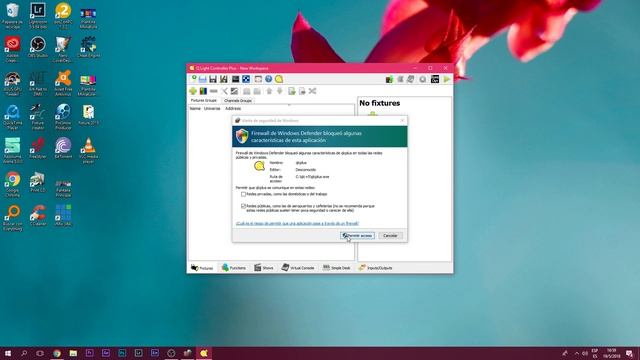
Task: Open the notification center in tray
Action: [629, 353]
